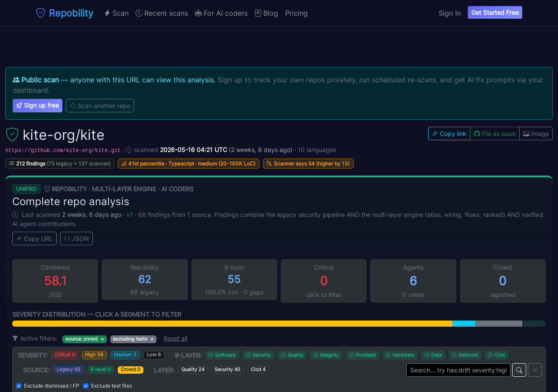
Task: Toggle the Low 6 severity filter
Action: [154, 355]
